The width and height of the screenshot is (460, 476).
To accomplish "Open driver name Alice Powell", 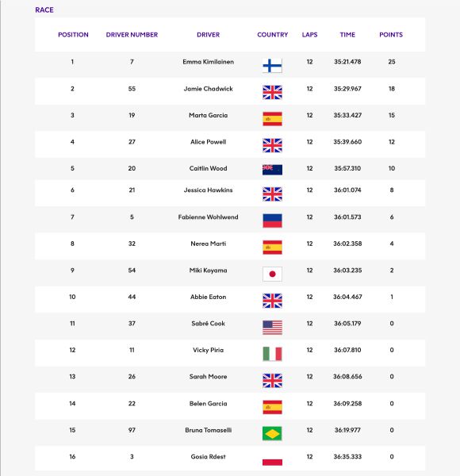I will [x=208, y=142].
